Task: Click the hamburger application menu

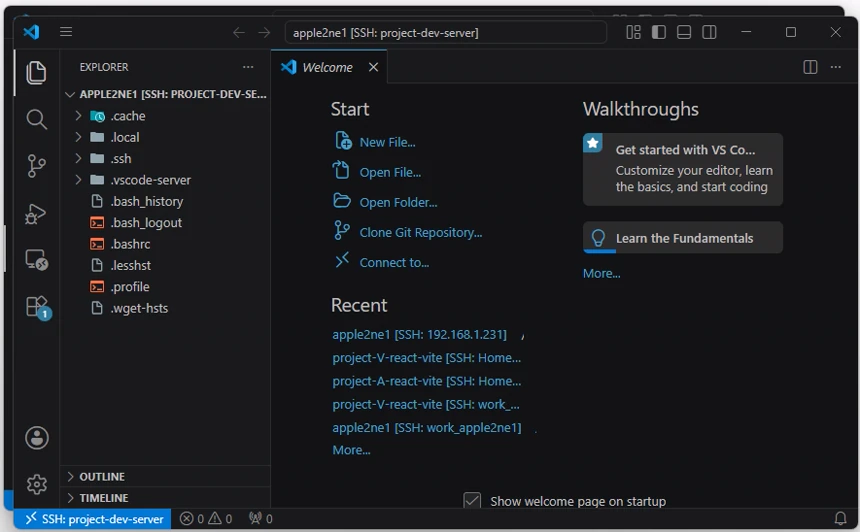Action: (66, 32)
